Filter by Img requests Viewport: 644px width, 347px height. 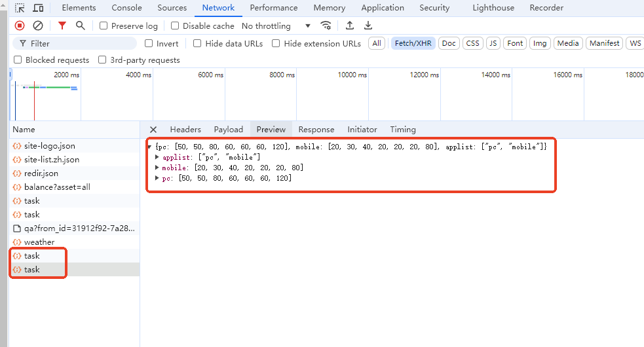[540, 43]
